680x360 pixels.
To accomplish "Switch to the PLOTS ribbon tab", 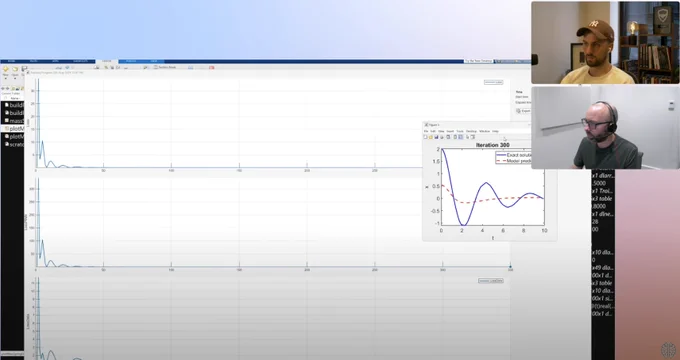I will click(x=34, y=61).
